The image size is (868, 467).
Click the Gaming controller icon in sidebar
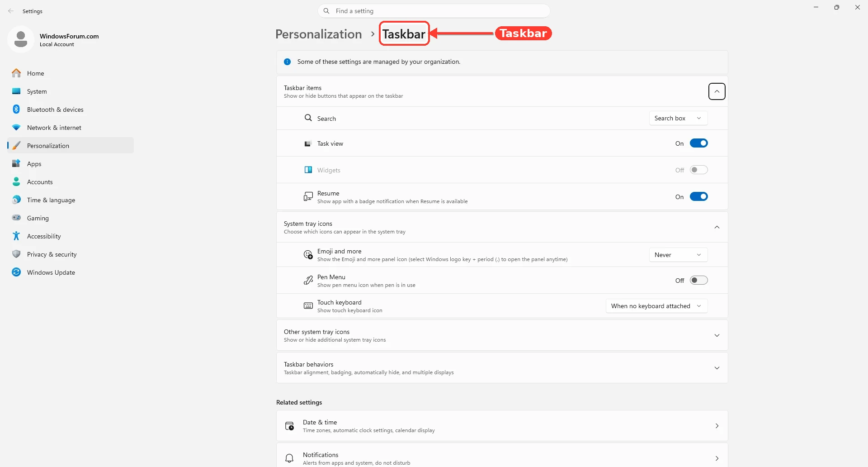point(16,218)
